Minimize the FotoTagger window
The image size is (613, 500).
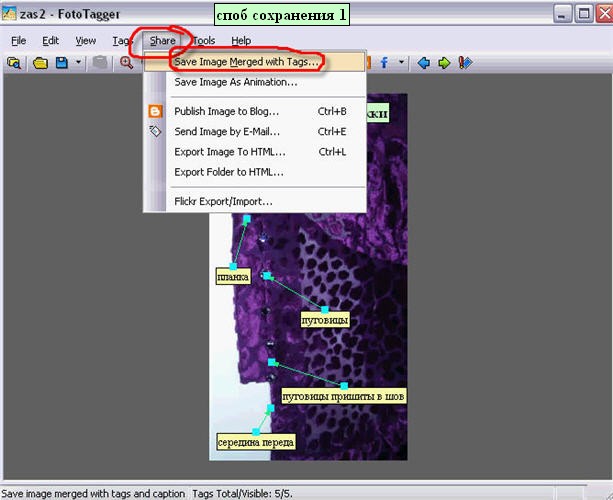(x=562, y=14)
